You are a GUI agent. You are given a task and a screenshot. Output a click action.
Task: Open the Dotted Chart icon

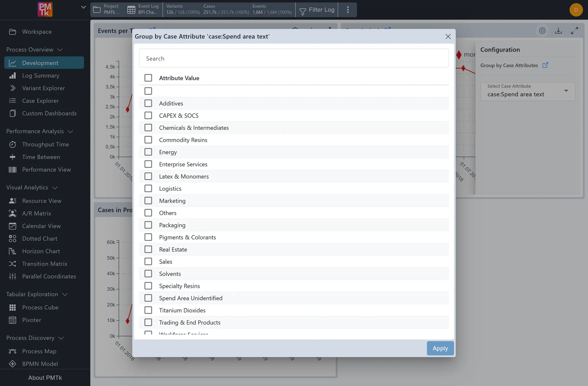click(12, 239)
